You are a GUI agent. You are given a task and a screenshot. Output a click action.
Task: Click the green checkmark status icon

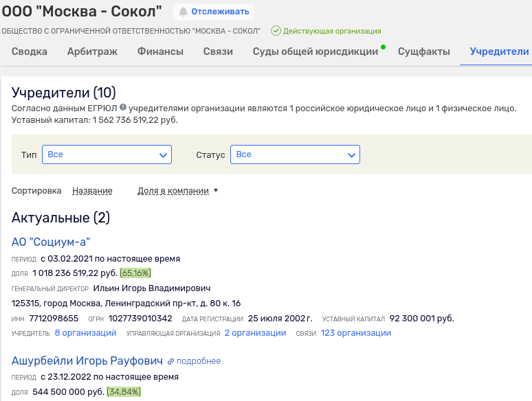[276, 31]
